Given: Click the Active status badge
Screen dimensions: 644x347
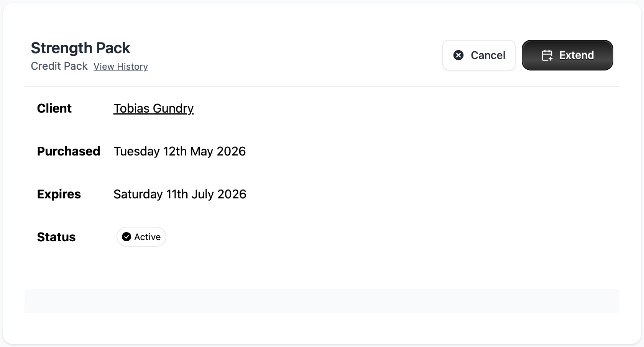Looking at the screenshot, I should coord(141,237).
